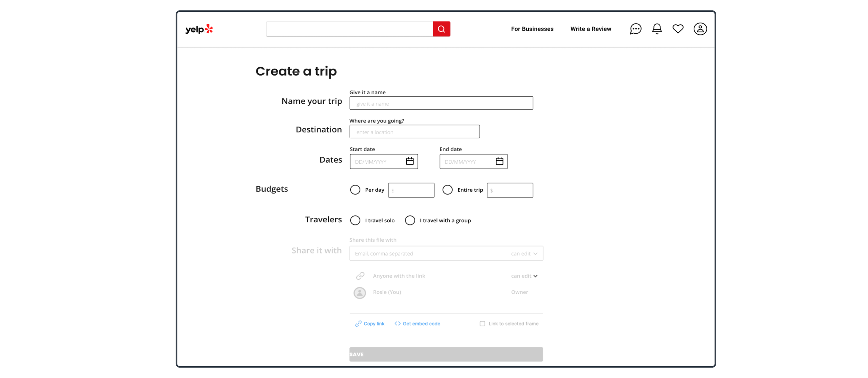Go to Write a Review
Viewport: 868px width, 378px height.
591,29
